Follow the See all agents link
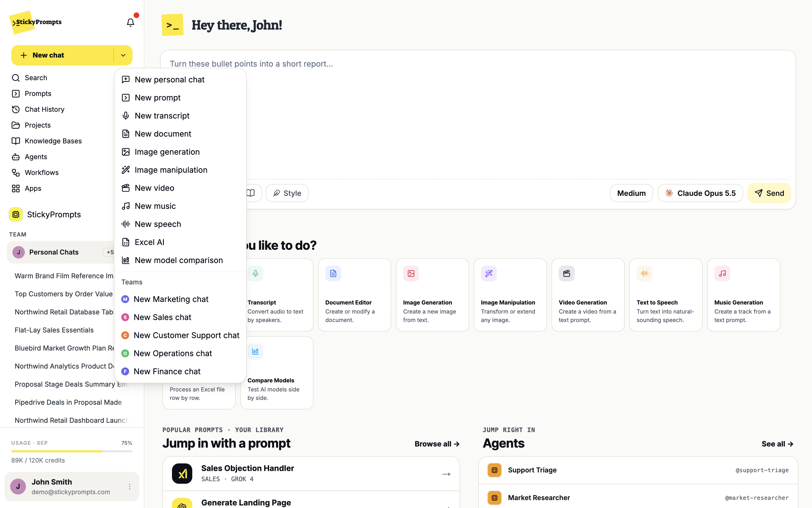This screenshot has height=508, width=812. tap(777, 444)
